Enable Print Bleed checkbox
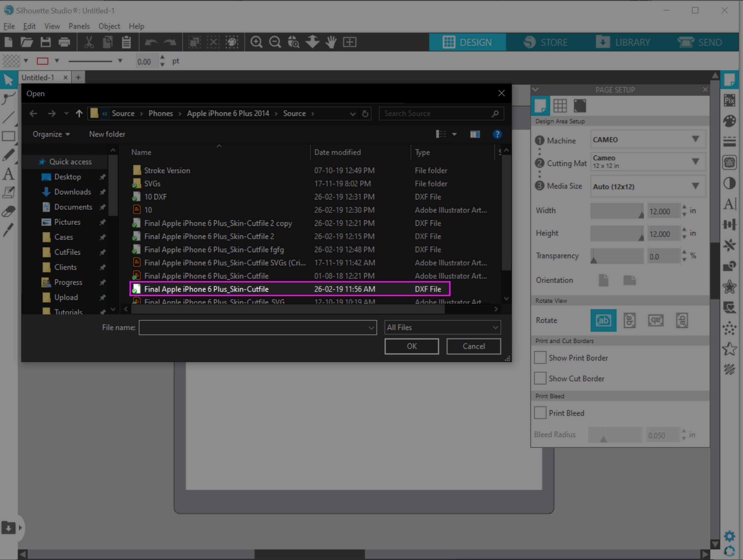Viewport: 743px width, 560px height. [540, 412]
